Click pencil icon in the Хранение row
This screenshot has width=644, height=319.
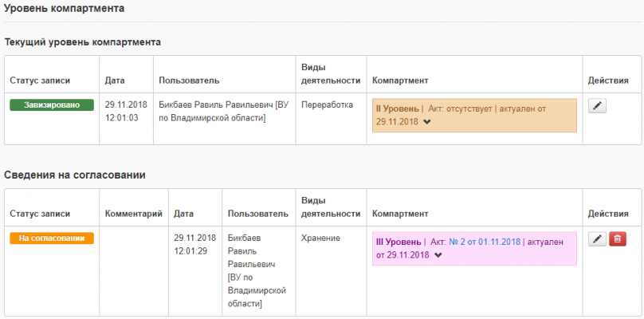[597, 238]
